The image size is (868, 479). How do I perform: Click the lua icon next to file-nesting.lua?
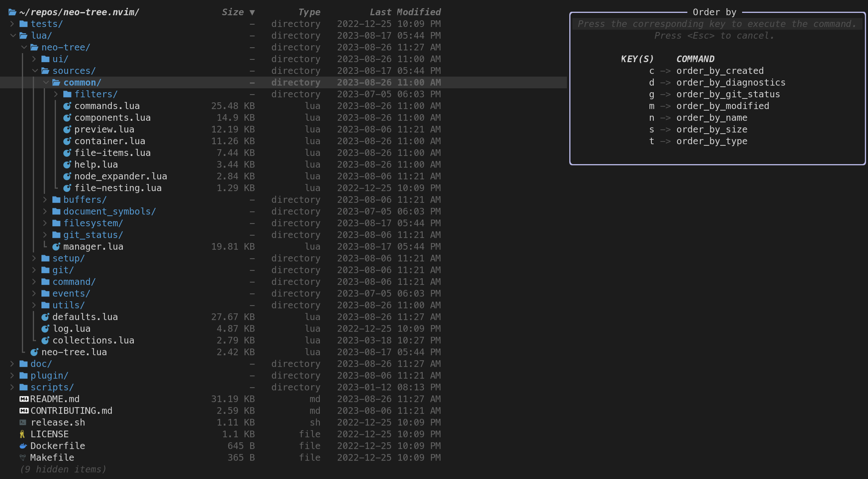67,188
